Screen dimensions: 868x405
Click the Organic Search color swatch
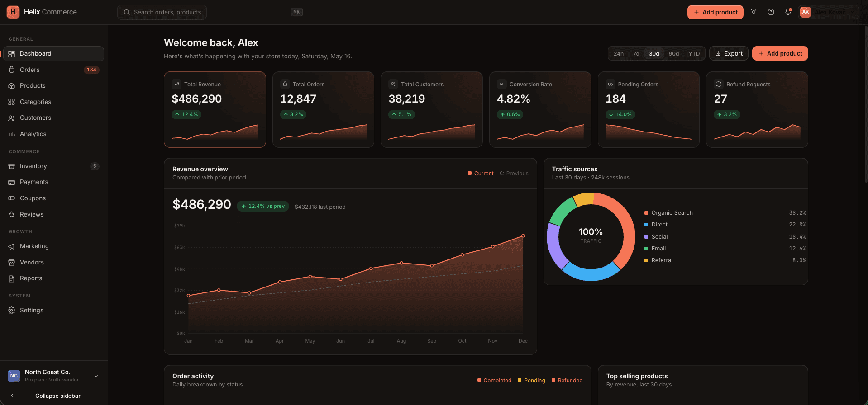pyautogui.click(x=646, y=213)
